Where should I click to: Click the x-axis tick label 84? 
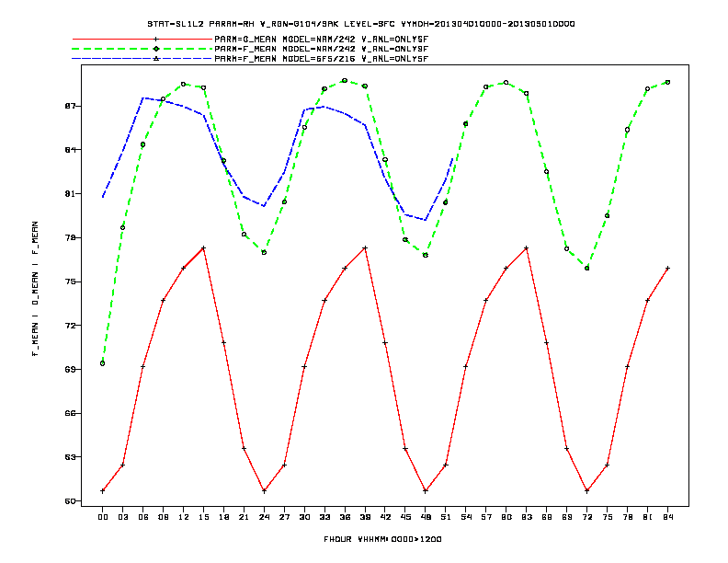667,517
